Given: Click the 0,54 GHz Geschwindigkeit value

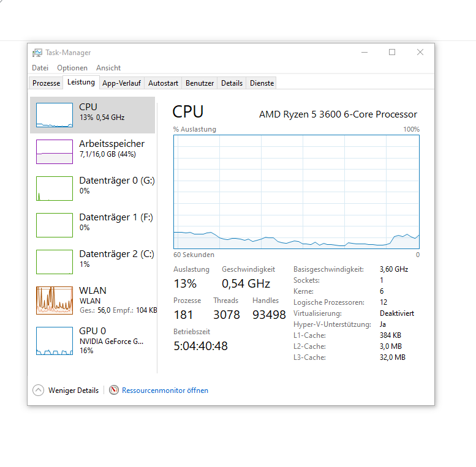Looking at the screenshot, I should (x=246, y=283).
